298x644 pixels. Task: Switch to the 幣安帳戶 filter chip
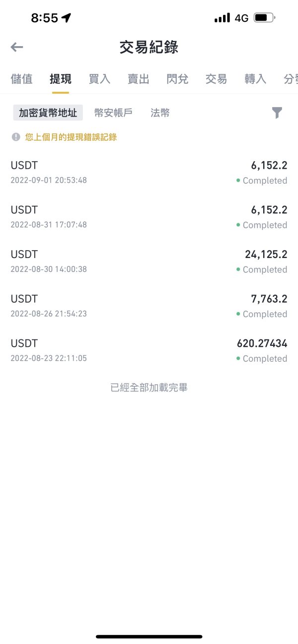[113, 113]
